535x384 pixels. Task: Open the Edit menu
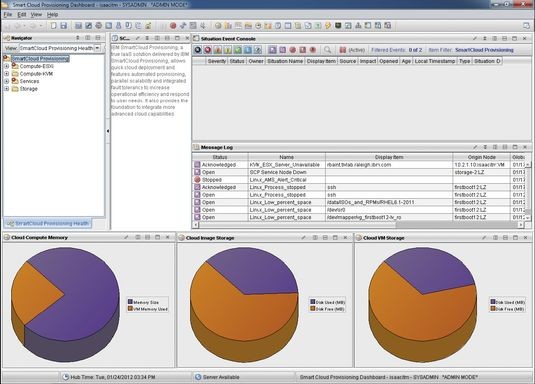22,14
